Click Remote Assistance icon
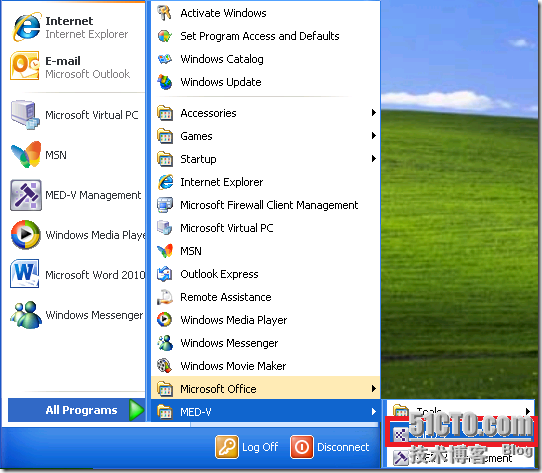This screenshot has width=542, height=473. click(x=165, y=297)
